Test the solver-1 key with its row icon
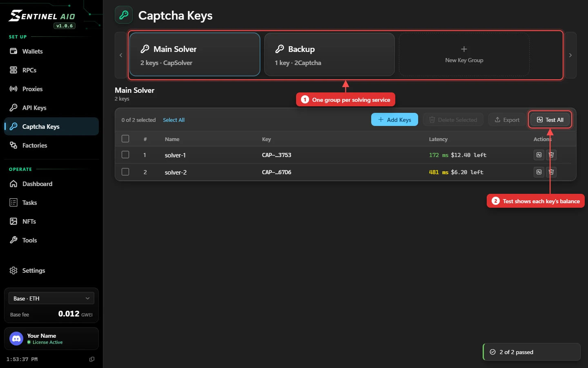Viewport: 588px width, 368px height. click(539, 155)
